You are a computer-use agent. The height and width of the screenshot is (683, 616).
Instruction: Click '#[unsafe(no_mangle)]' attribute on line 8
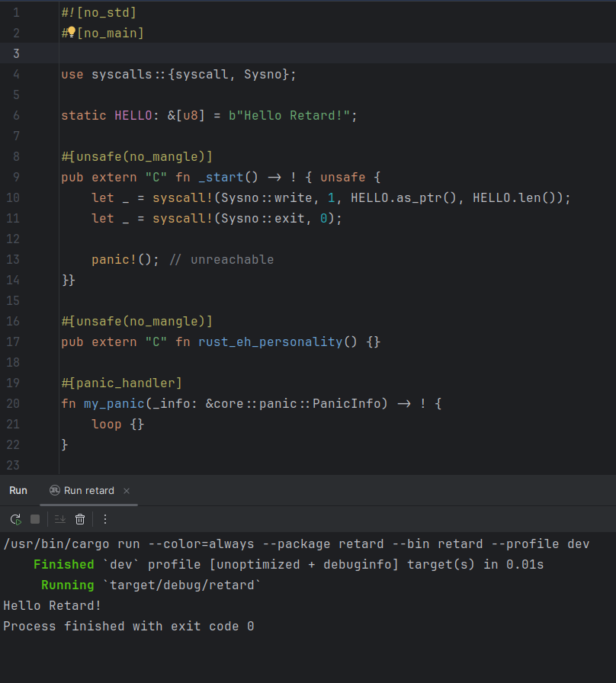[x=136, y=157]
